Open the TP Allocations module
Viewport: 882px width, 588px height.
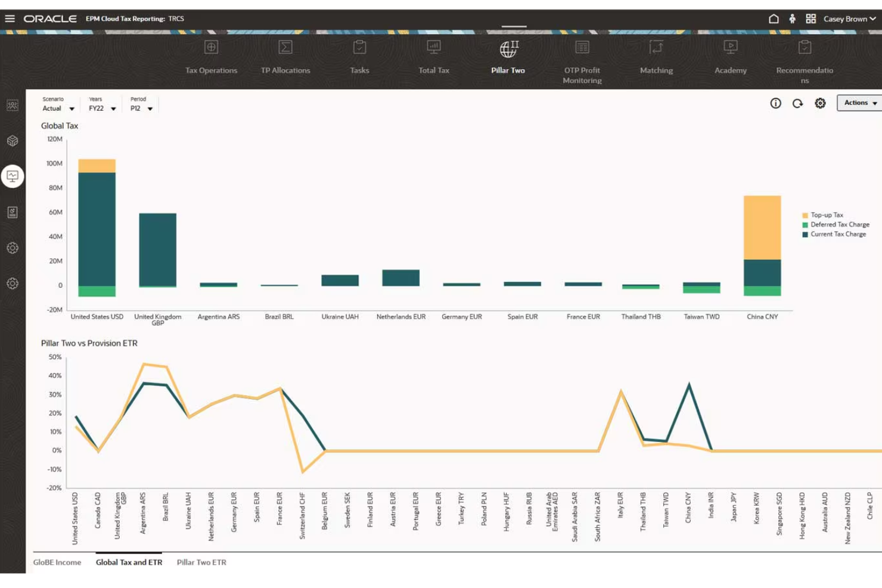(x=285, y=57)
